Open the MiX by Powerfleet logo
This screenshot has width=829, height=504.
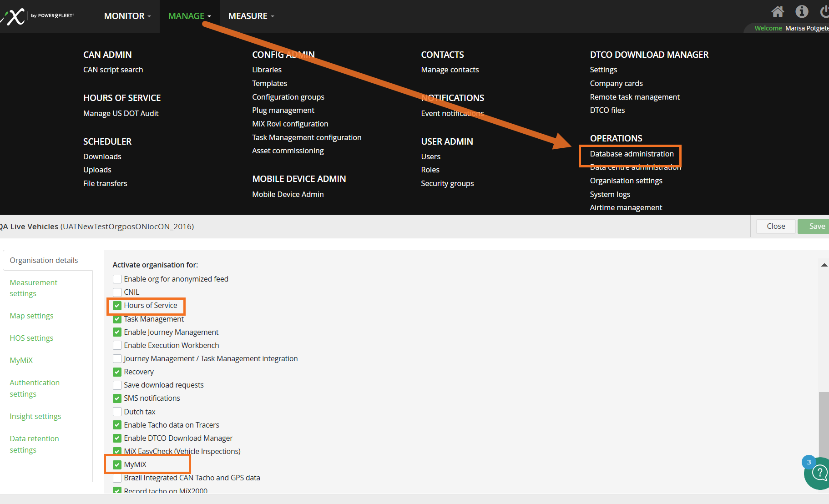pyautogui.click(x=37, y=16)
